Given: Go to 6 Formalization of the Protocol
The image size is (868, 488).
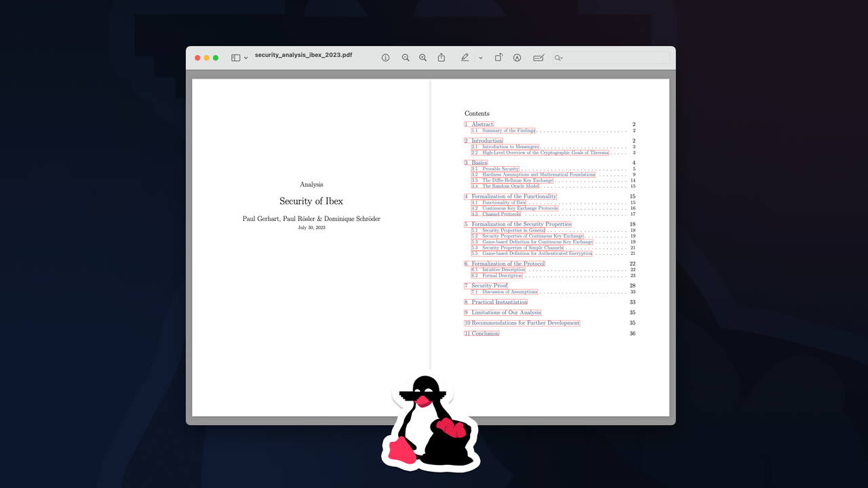Looking at the screenshot, I should click(x=505, y=264).
